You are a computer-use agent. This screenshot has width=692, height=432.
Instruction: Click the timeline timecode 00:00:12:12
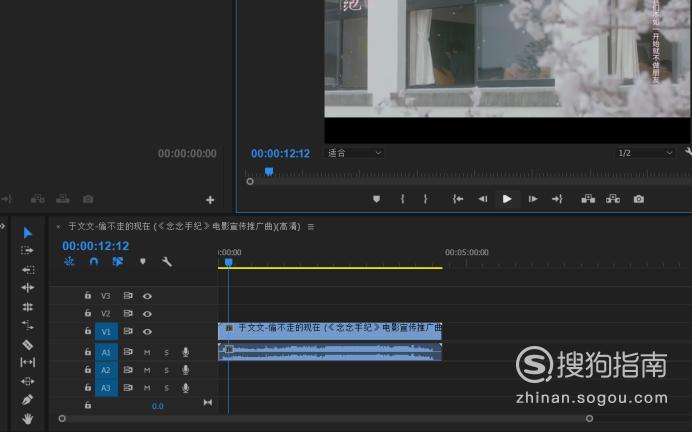pyautogui.click(x=95, y=246)
